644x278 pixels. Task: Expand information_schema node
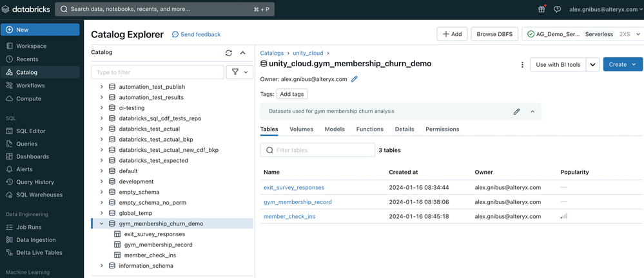pos(102,266)
